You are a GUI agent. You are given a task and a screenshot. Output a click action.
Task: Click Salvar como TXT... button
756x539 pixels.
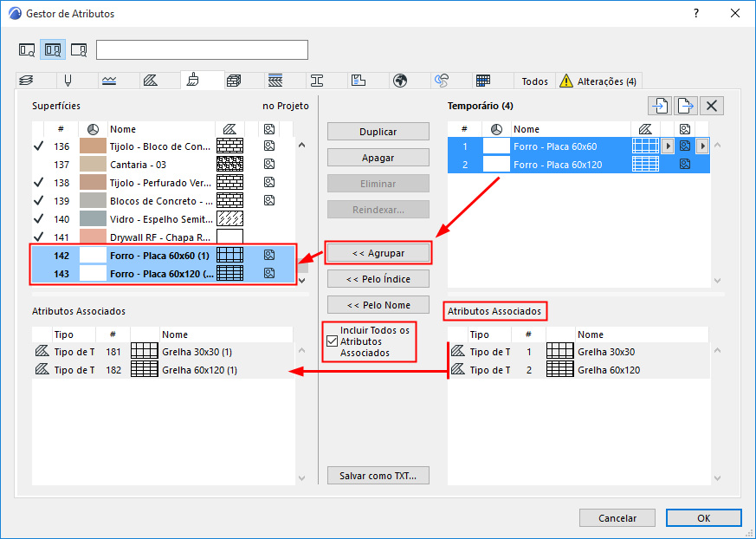[378, 476]
